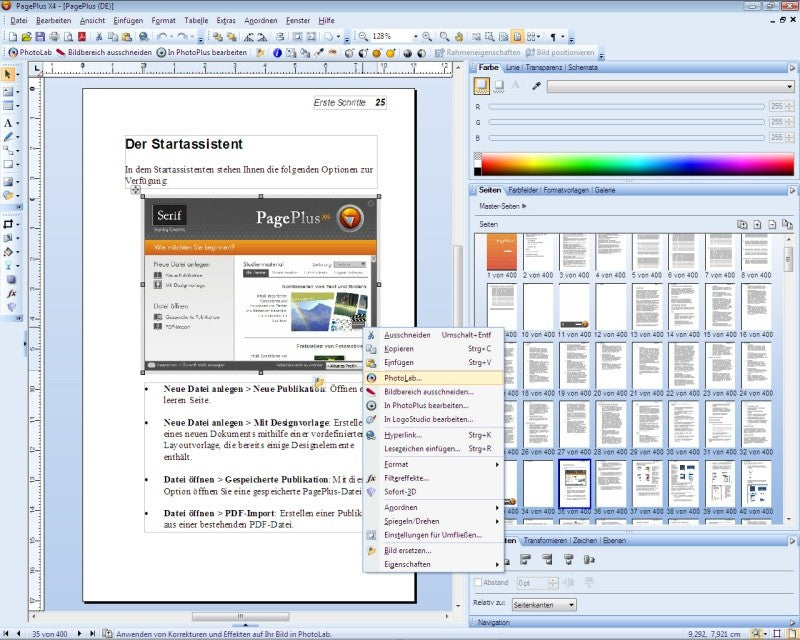Click the Page Manager icon above thumbnails
The width and height of the screenshot is (800, 640).
(x=742, y=225)
